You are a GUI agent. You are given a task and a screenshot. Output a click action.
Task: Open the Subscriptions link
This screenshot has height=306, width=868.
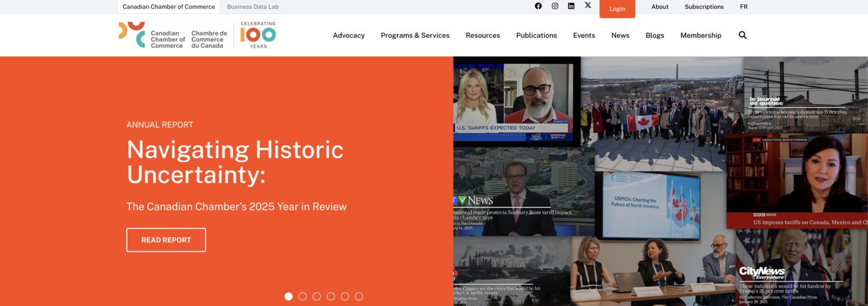point(704,7)
